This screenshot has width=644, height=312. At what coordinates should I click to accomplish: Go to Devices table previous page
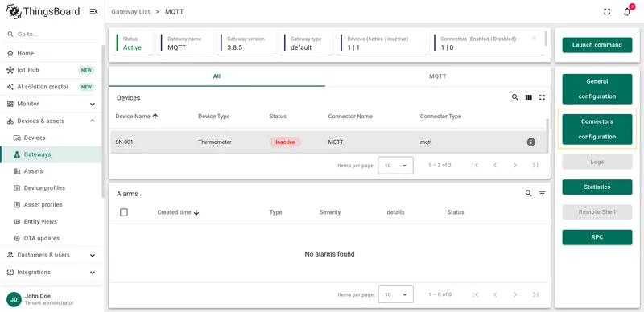coord(495,165)
